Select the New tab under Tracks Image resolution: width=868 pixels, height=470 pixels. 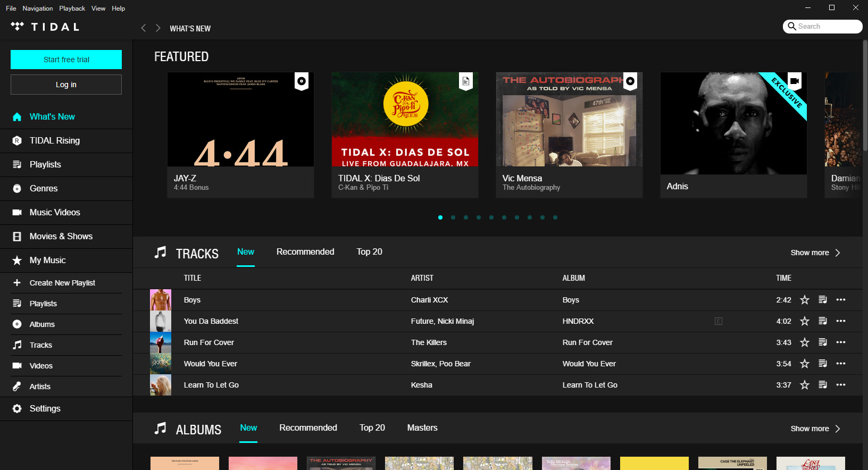[246, 252]
